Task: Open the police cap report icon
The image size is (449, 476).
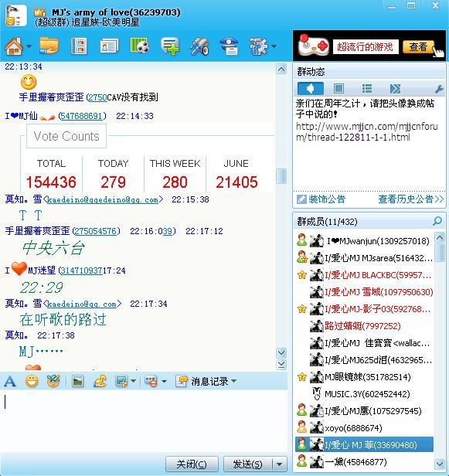Action: [230, 46]
